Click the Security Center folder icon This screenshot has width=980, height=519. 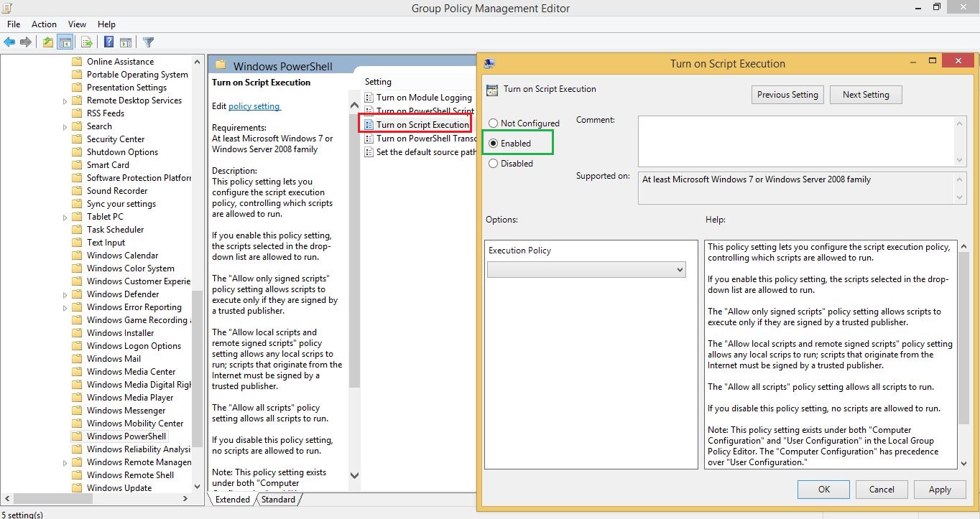(77, 139)
